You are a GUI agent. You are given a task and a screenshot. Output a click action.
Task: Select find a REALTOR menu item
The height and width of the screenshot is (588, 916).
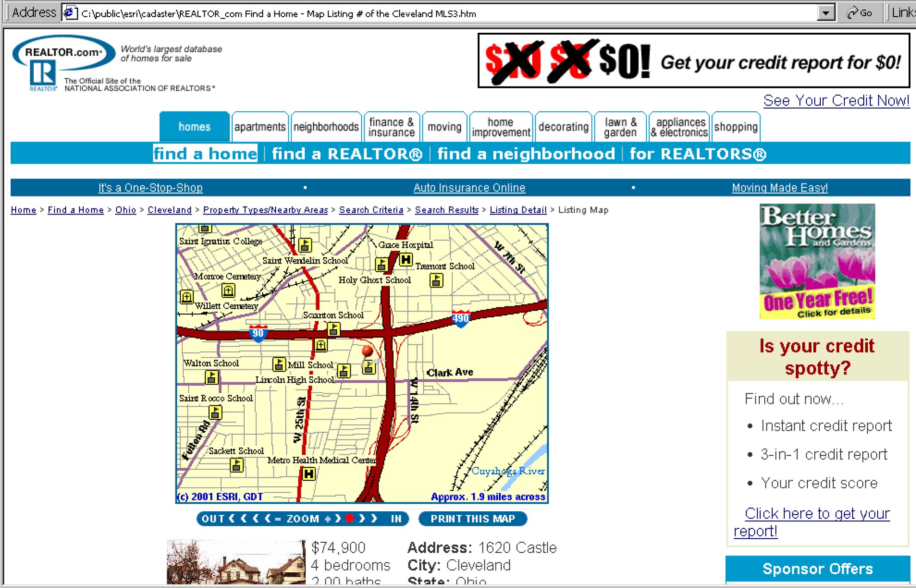coord(347,153)
